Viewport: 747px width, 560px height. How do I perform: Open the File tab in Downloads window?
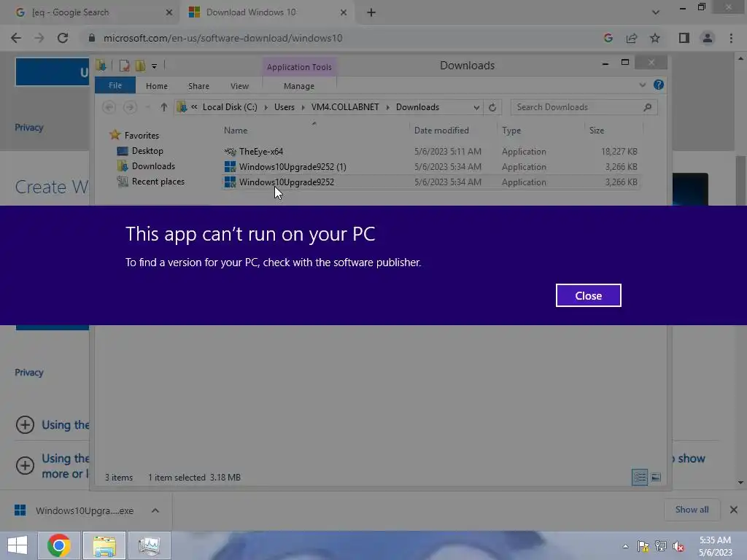pyautogui.click(x=115, y=85)
